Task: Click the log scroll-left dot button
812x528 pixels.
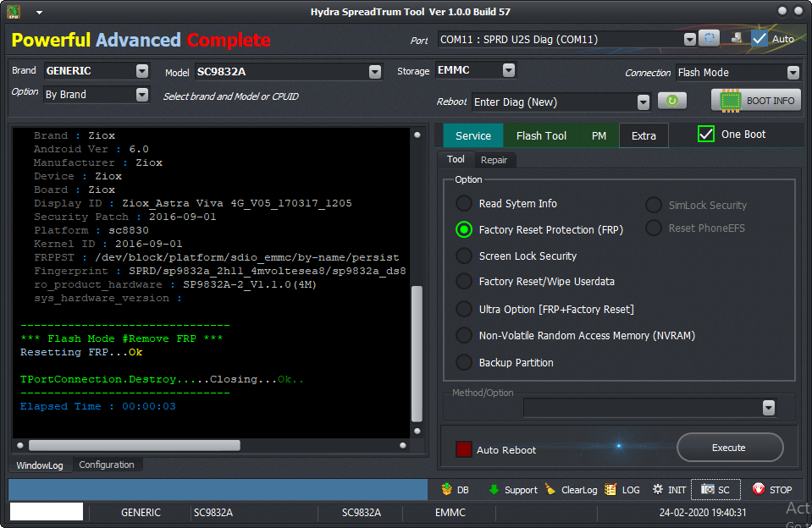Action: pyautogui.click(x=20, y=445)
